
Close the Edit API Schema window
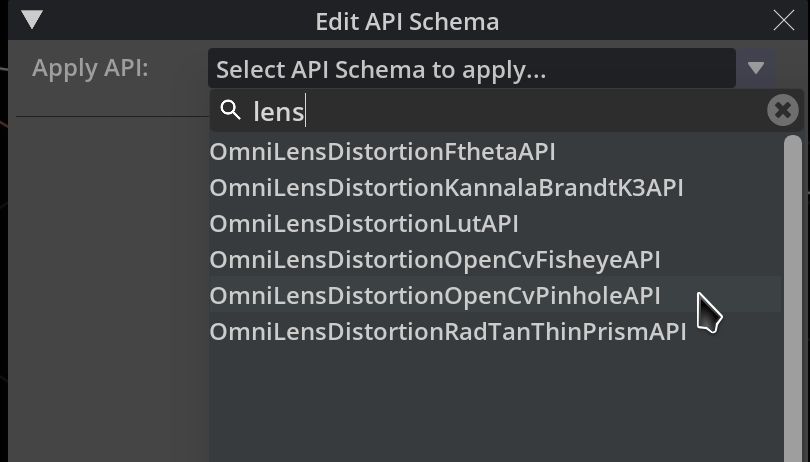coord(783,20)
